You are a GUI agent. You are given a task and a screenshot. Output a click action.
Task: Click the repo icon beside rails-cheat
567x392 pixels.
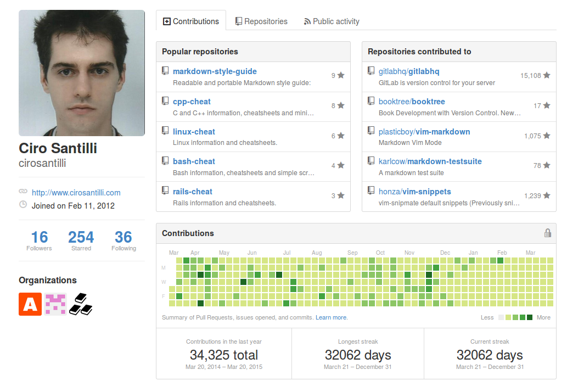[165, 191]
